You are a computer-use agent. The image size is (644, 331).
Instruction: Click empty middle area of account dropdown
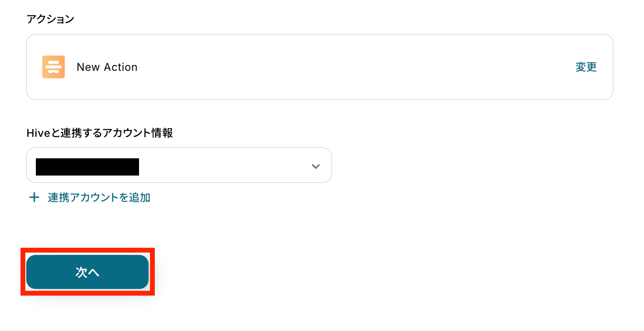[225, 165]
